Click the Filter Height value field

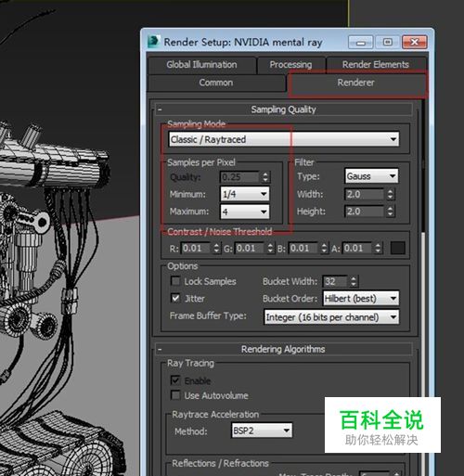click(364, 212)
